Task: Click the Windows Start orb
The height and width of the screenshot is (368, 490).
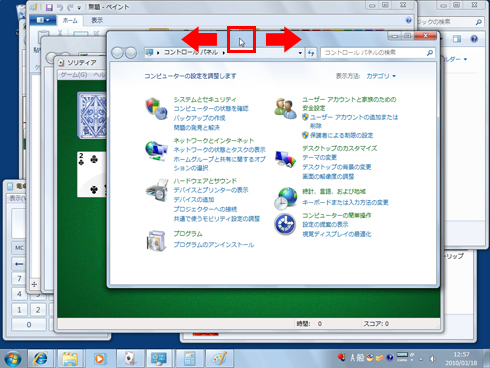Action: (12, 359)
